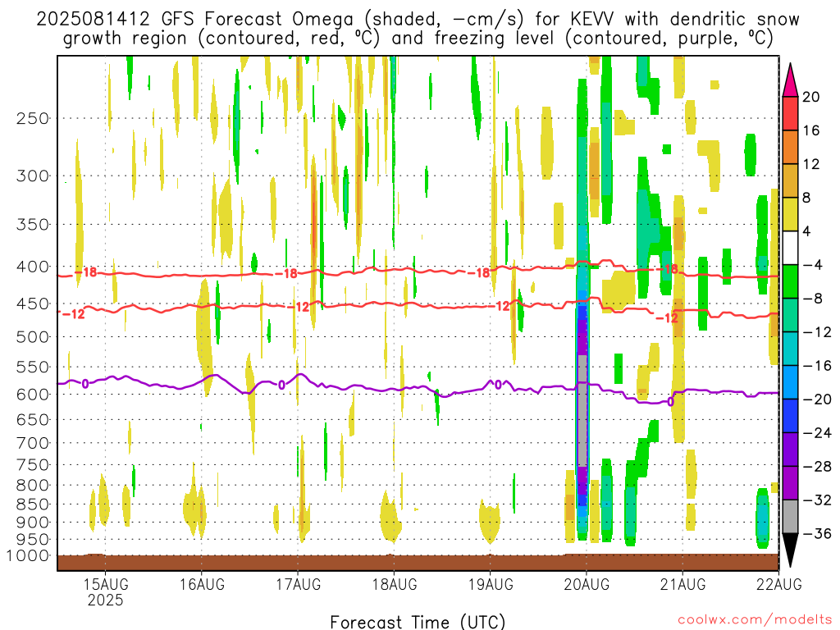Click the 300 pressure level label

[x=33, y=176]
